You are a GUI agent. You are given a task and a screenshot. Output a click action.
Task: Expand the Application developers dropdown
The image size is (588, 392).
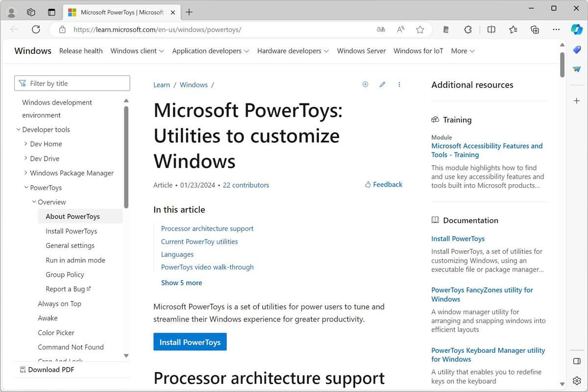[x=211, y=51]
